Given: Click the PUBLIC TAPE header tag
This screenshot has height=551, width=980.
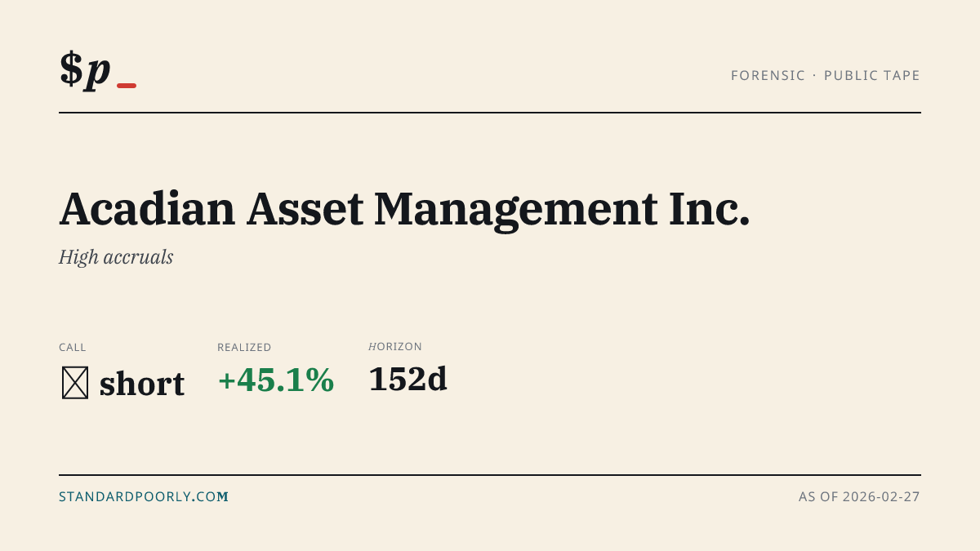Looking at the screenshot, I should point(872,76).
